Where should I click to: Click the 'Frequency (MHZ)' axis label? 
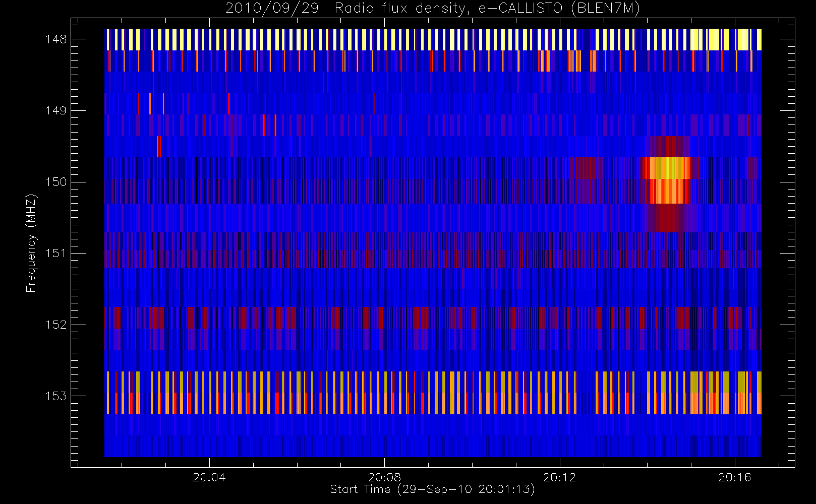(x=31, y=243)
